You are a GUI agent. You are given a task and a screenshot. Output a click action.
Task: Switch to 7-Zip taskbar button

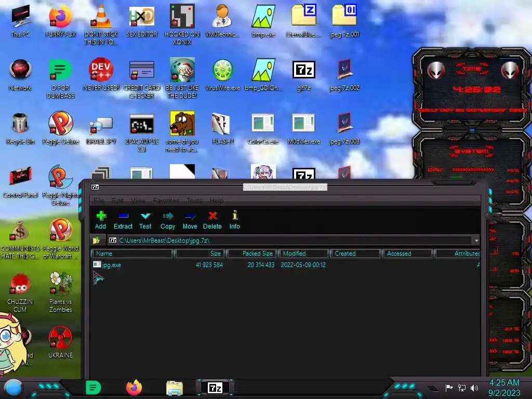[215, 388]
